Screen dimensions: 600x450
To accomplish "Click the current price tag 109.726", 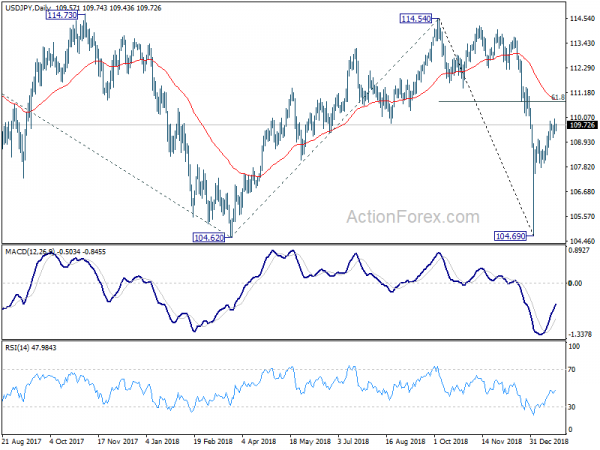I will point(582,125).
